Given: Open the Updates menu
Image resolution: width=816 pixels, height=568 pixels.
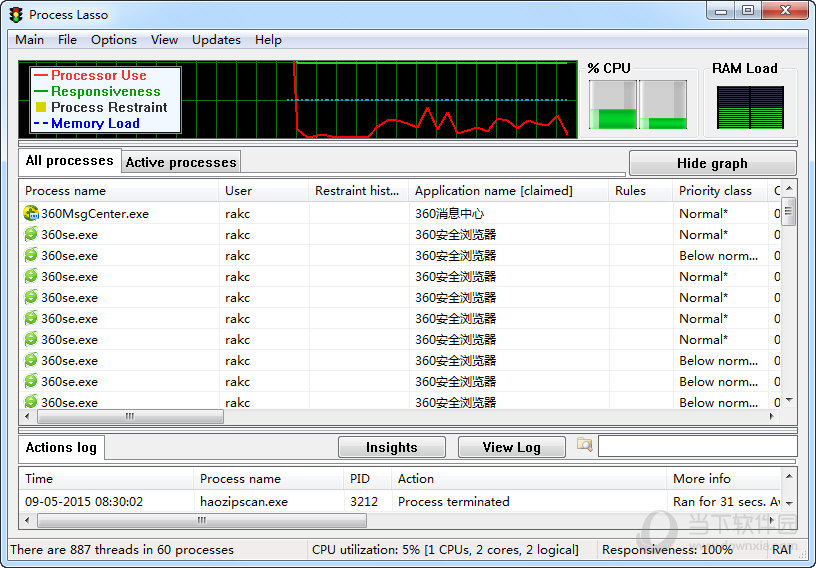Looking at the screenshot, I should pyautogui.click(x=216, y=40).
